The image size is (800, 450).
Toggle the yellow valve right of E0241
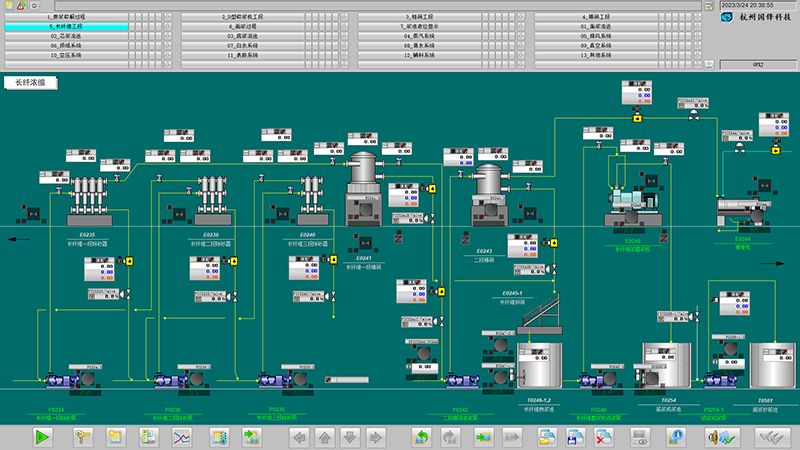click(x=432, y=188)
